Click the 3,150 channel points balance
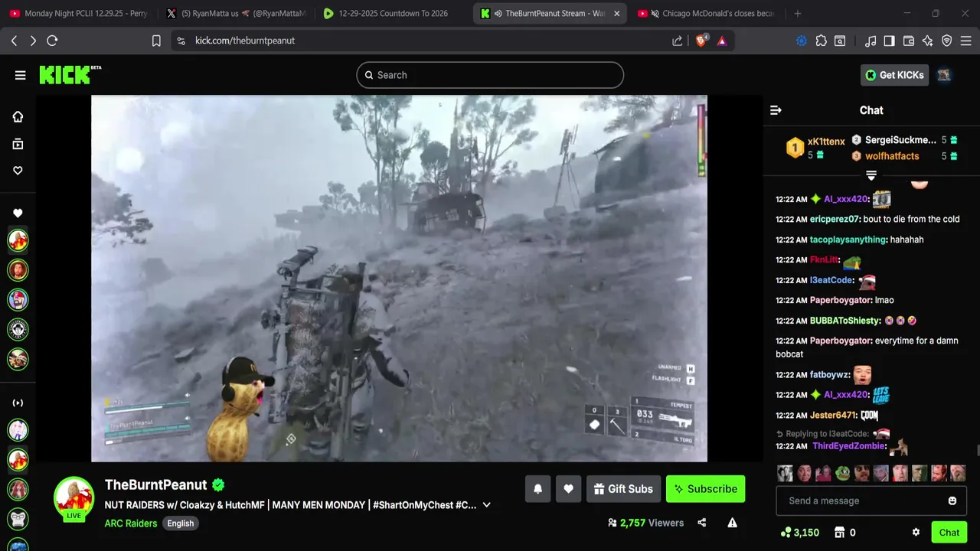This screenshot has height=551, width=980. point(799,532)
